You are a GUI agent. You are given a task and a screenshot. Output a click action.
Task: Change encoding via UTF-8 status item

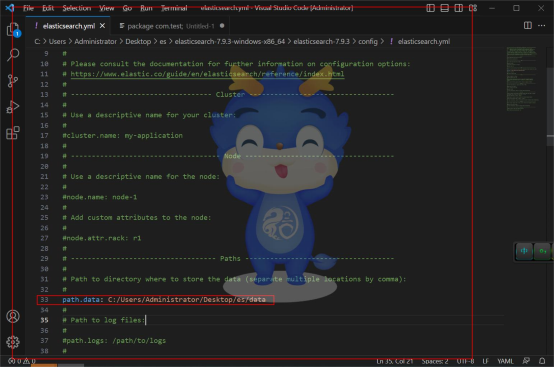tap(465, 361)
